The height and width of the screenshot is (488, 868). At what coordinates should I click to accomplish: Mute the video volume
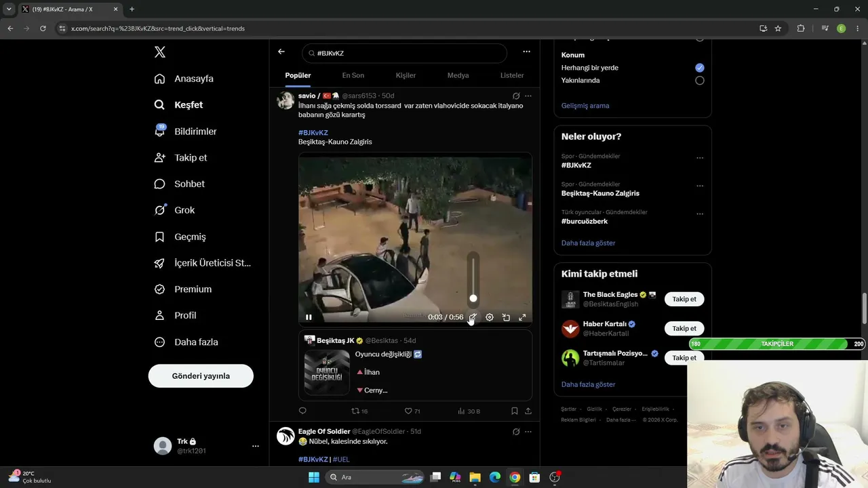tap(473, 317)
